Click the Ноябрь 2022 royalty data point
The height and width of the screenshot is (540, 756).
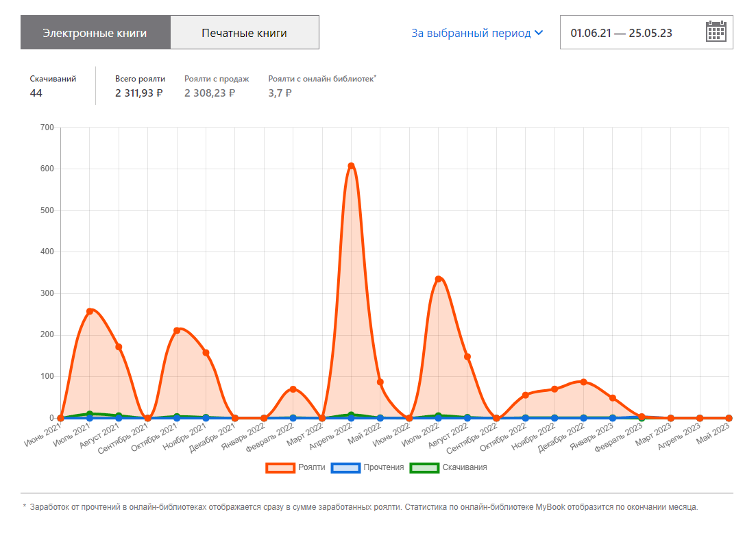point(554,389)
